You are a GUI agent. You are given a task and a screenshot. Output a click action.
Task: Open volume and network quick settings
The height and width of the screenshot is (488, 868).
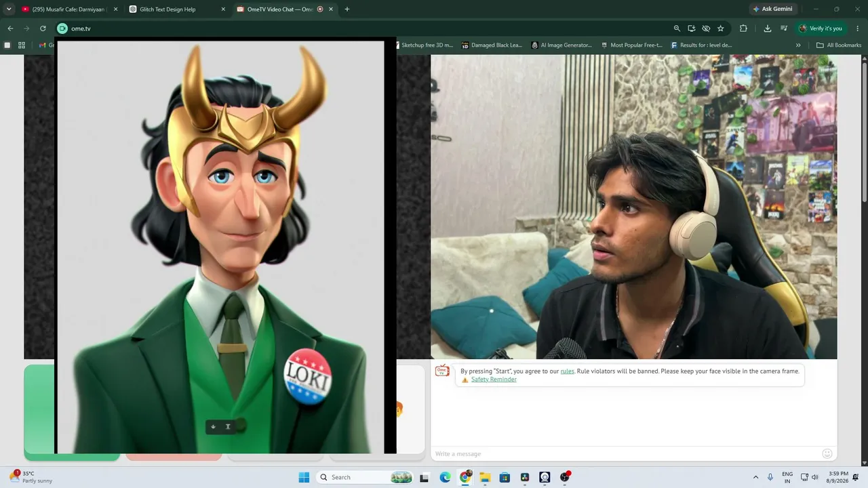(810, 477)
